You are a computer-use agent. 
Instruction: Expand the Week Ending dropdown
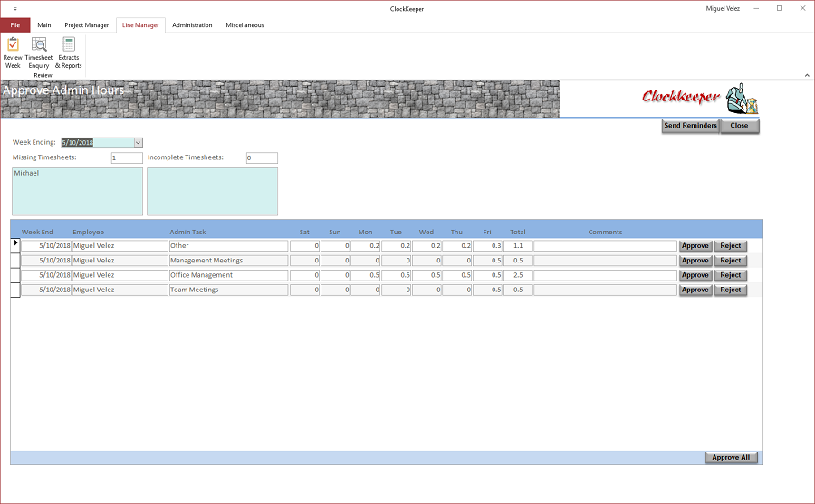point(139,142)
